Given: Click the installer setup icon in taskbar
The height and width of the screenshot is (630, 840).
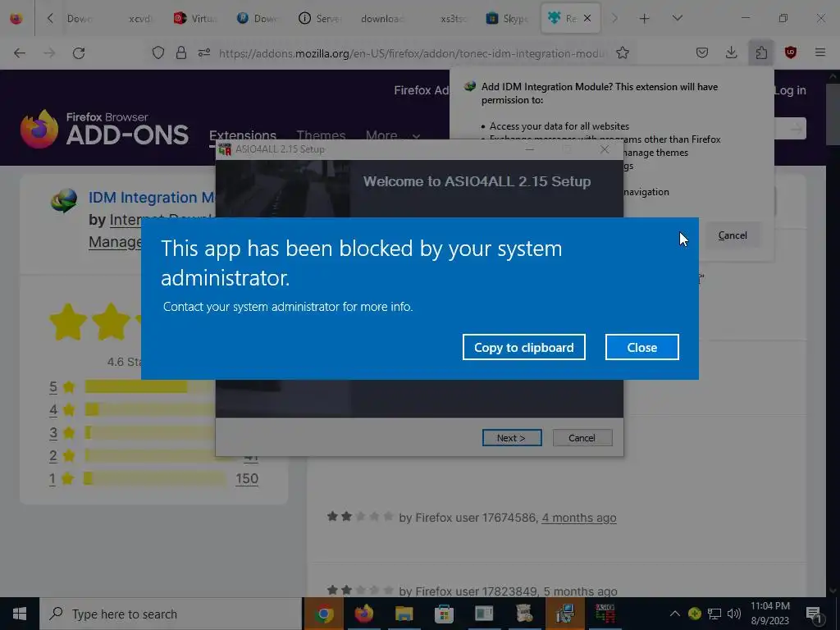Looking at the screenshot, I should tap(564, 614).
